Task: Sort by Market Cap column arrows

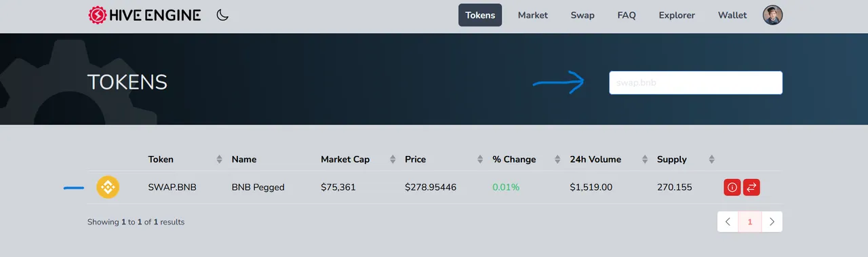Action: click(393, 159)
